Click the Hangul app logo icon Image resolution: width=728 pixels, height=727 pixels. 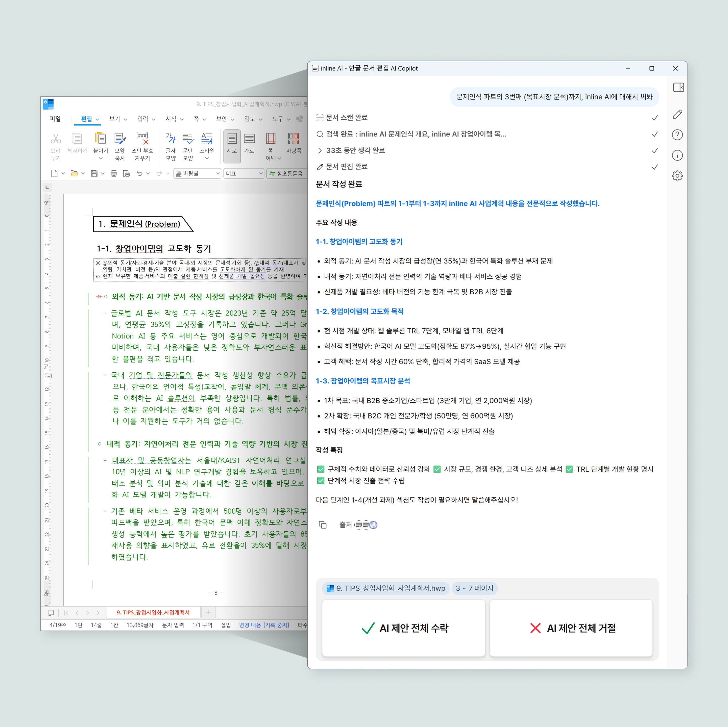(x=48, y=104)
